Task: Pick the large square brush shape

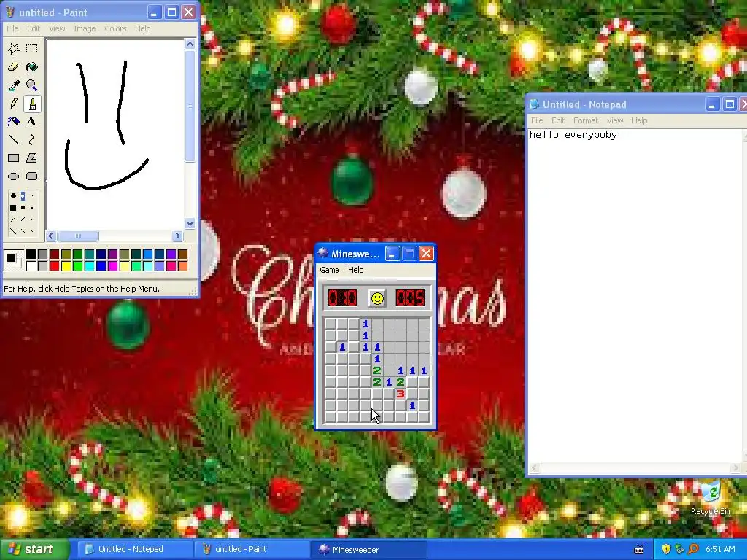Action: [13, 208]
